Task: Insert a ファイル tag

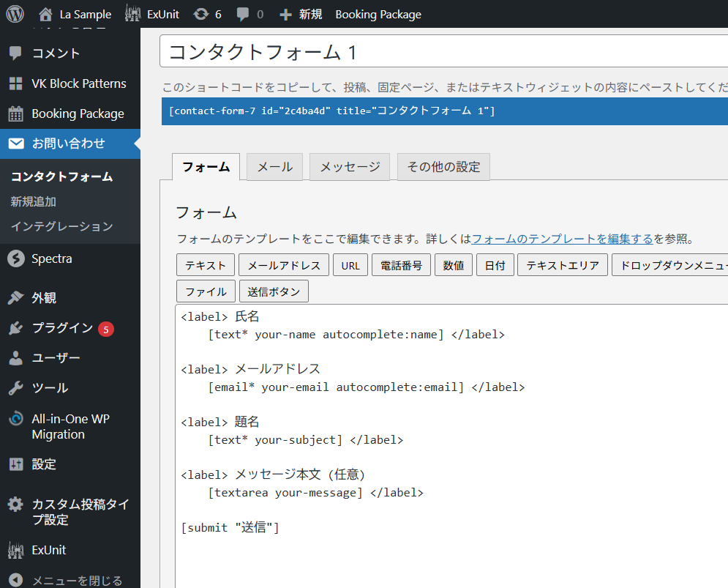Action: [x=206, y=291]
